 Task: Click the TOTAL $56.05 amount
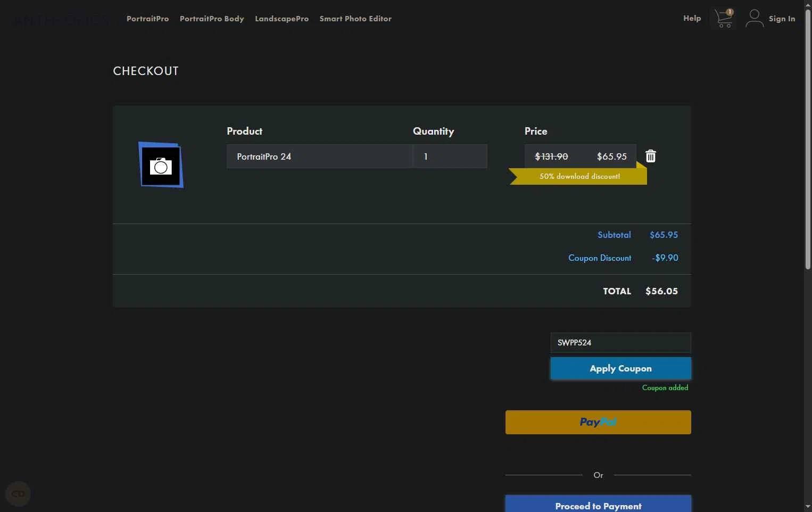click(x=661, y=291)
